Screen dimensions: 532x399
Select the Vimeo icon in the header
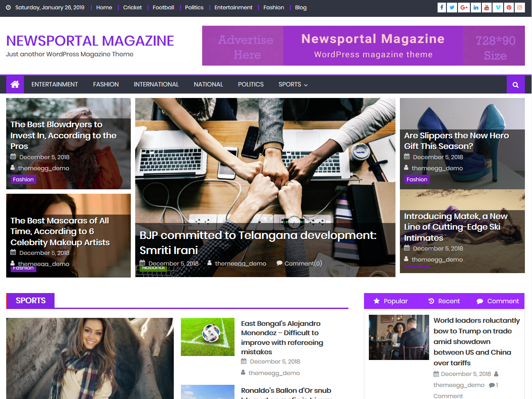pyautogui.click(x=497, y=8)
